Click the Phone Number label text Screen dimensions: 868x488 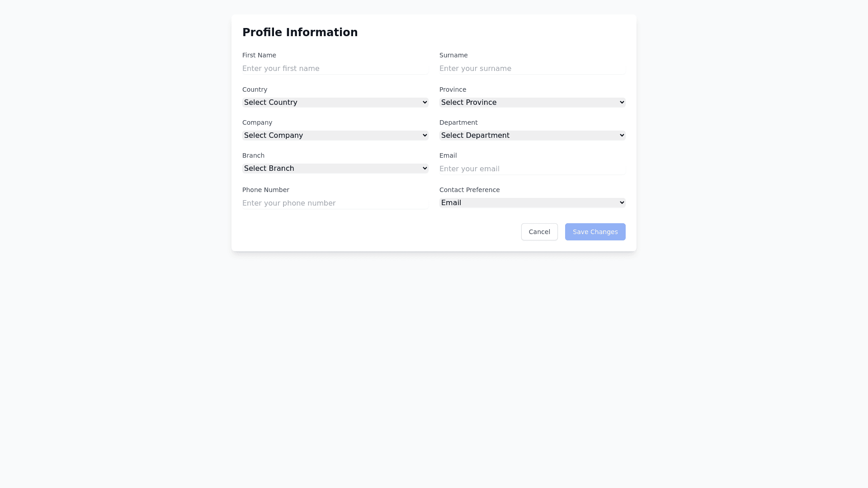tap(265, 190)
